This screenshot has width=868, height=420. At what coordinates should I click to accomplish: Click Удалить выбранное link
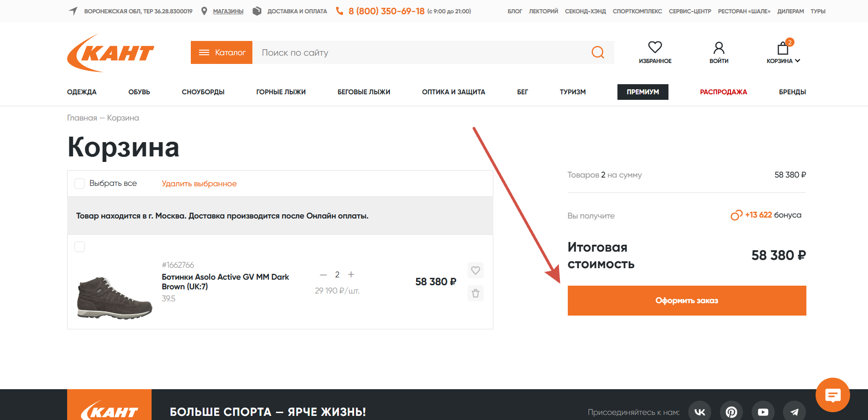pyautogui.click(x=199, y=184)
